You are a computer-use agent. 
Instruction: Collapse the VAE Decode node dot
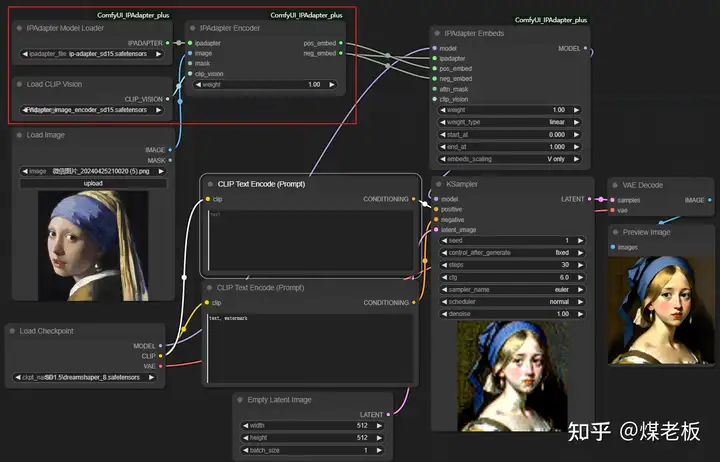point(615,185)
